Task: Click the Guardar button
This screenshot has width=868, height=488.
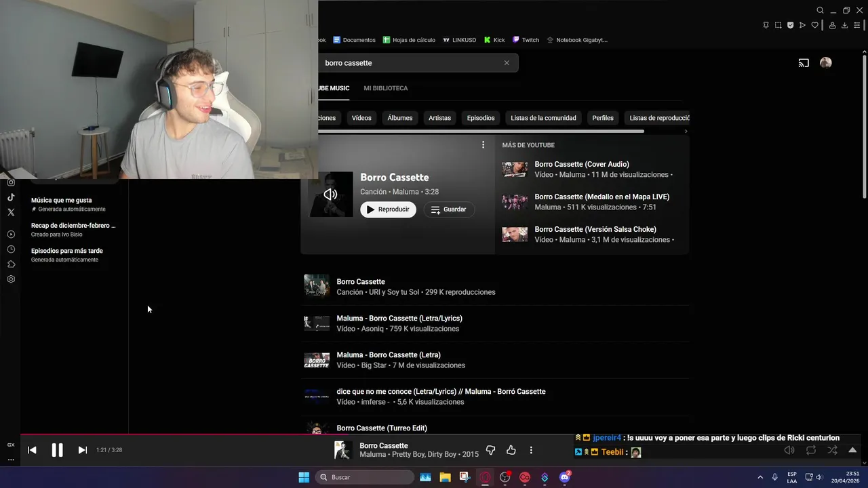Action: click(449, 209)
